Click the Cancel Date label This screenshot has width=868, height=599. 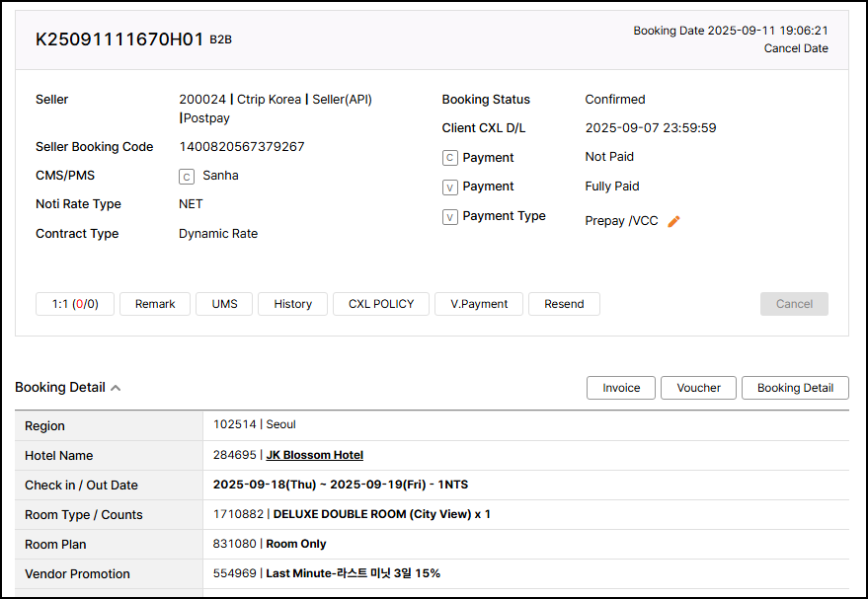pyautogui.click(x=796, y=48)
